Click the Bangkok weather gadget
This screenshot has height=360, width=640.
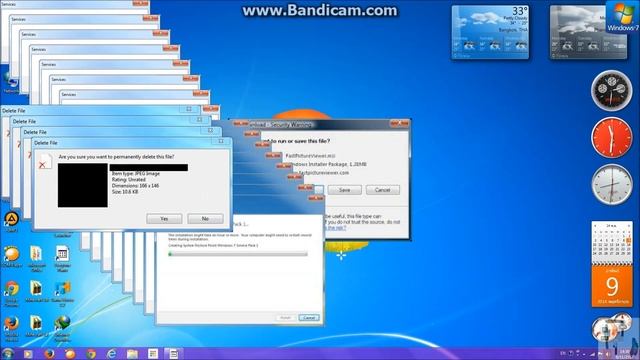pyautogui.click(x=490, y=32)
